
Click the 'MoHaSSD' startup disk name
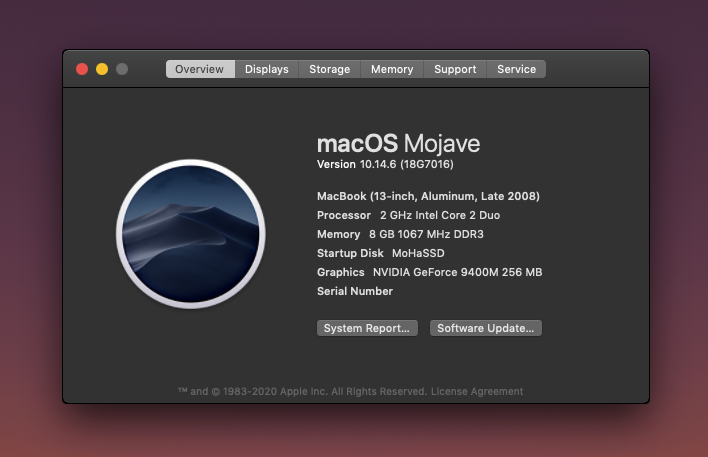click(x=418, y=253)
